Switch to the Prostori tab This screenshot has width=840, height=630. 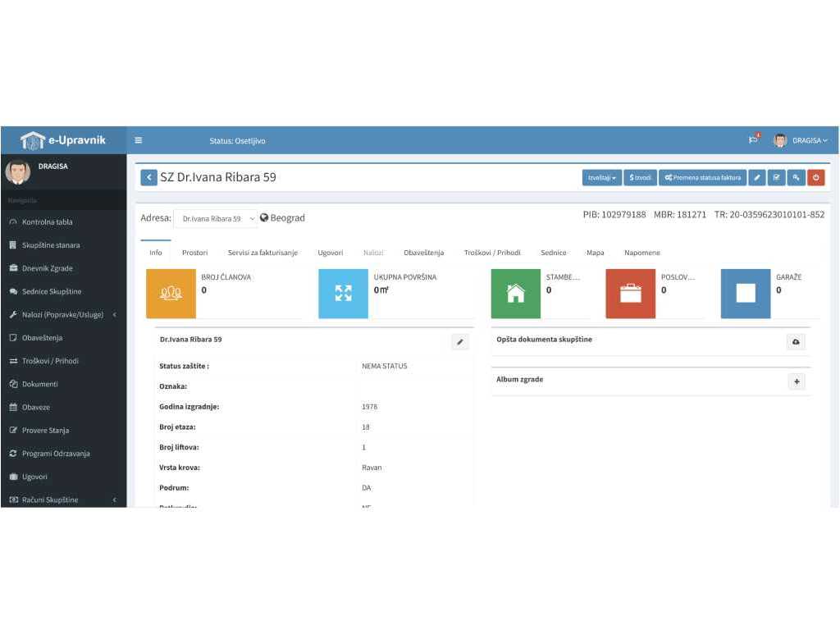194,253
